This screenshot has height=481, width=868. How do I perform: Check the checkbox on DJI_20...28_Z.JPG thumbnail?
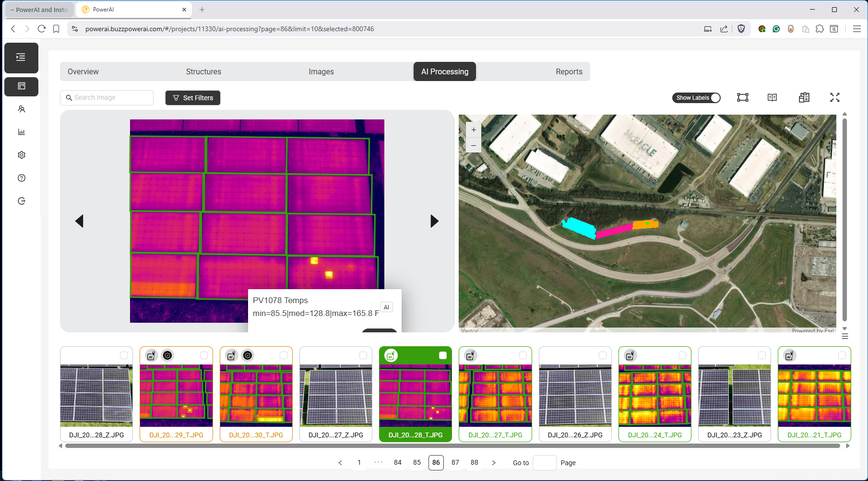124,355
